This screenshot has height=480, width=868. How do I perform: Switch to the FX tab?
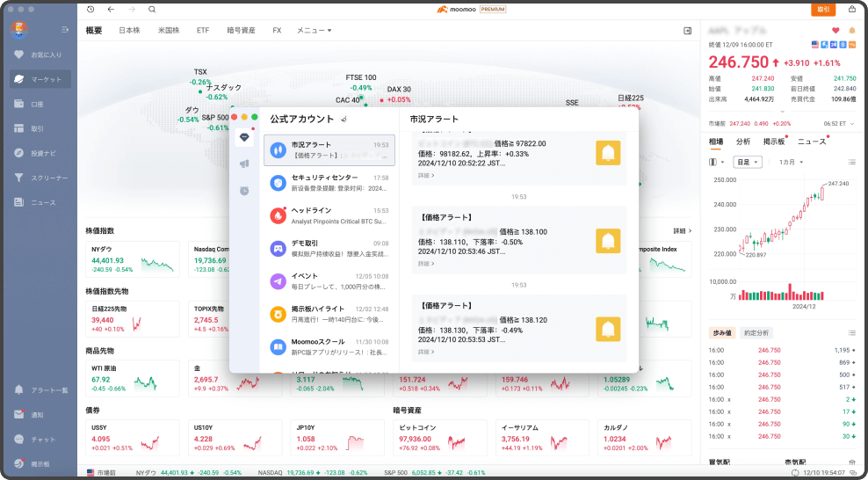[x=277, y=31]
